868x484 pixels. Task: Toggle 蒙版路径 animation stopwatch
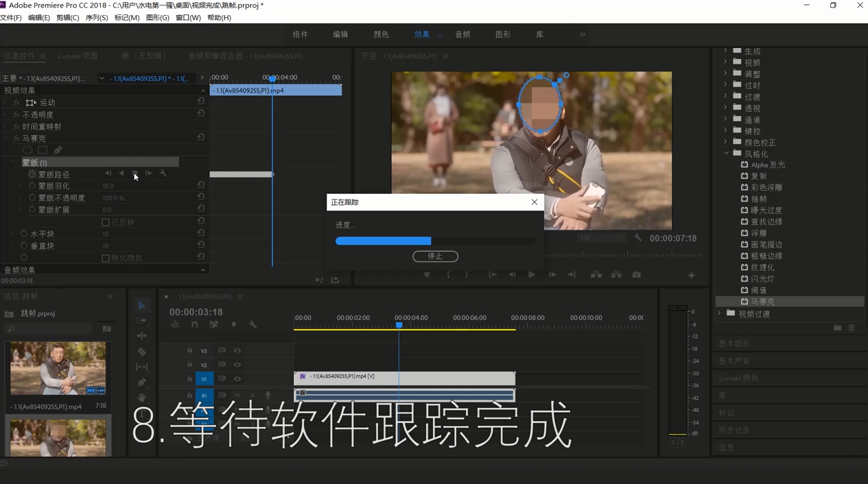coord(32,174)
